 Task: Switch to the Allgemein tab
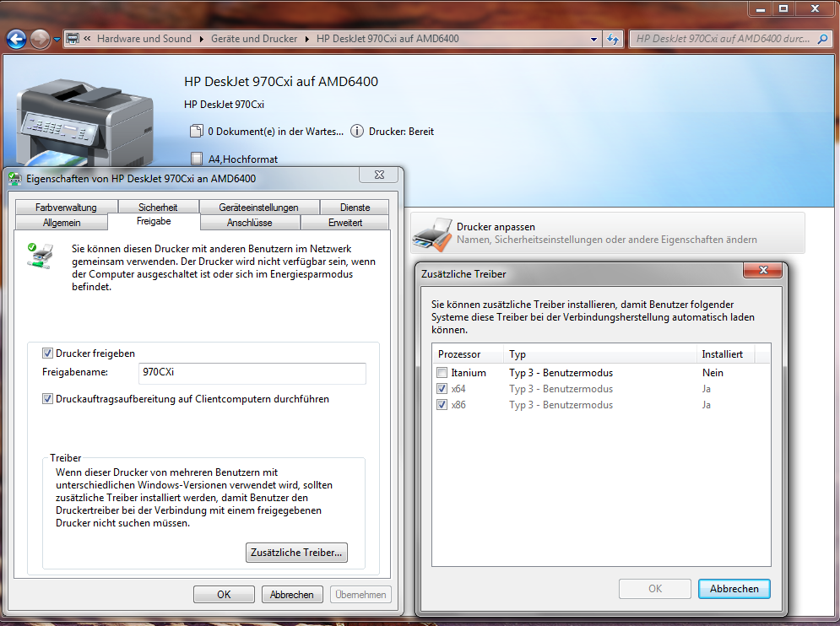coord(62,222)
